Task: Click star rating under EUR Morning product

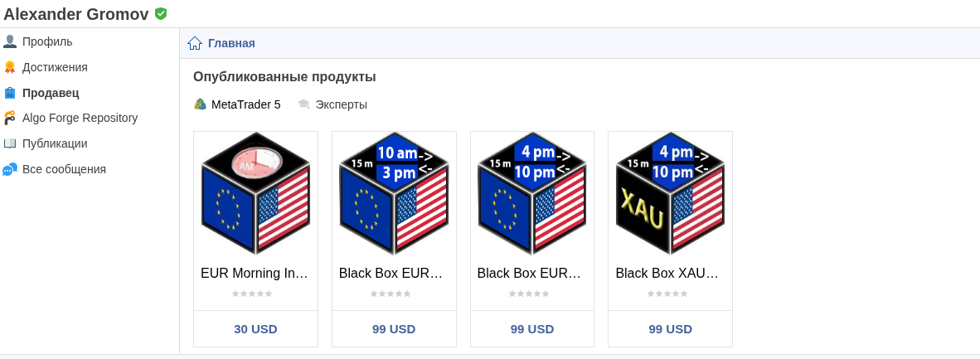Action: click(x=252, y=294)
